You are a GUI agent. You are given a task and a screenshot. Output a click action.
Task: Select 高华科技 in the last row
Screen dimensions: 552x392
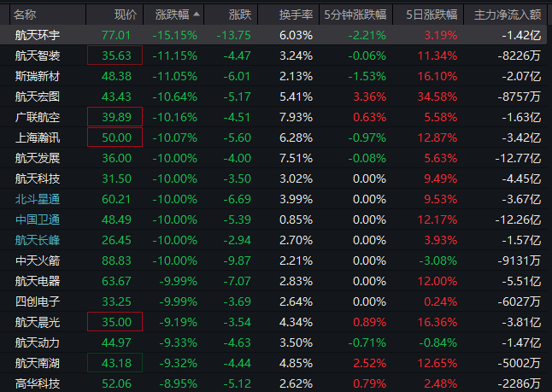click(38, 383)
